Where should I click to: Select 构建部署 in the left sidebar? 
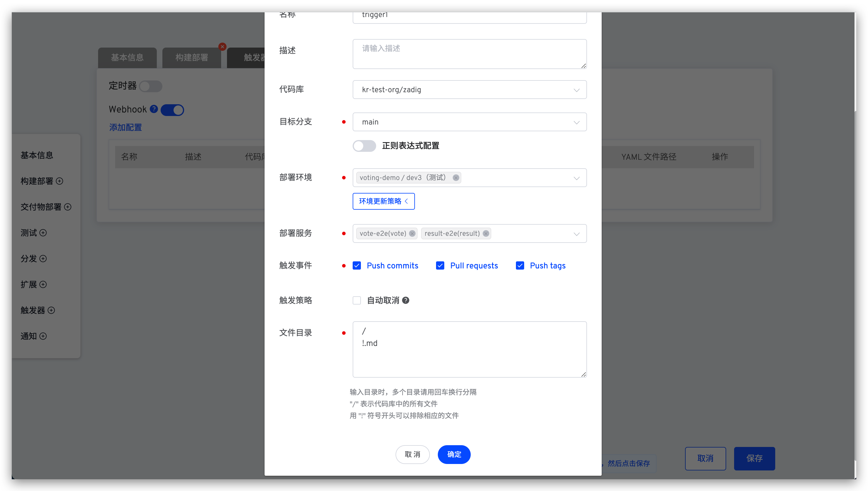37,181
